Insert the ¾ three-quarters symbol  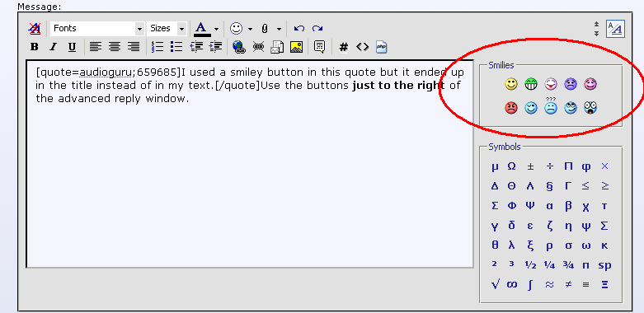point(568,265)
